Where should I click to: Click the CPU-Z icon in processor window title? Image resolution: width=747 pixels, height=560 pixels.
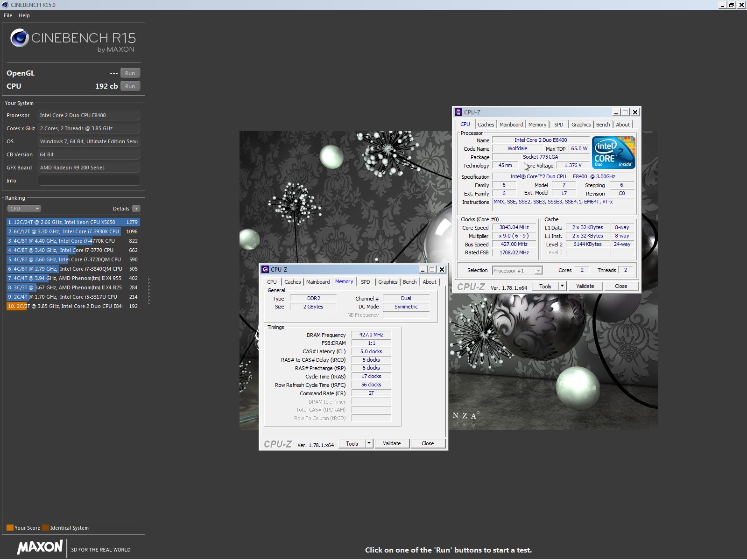[458, 112]
